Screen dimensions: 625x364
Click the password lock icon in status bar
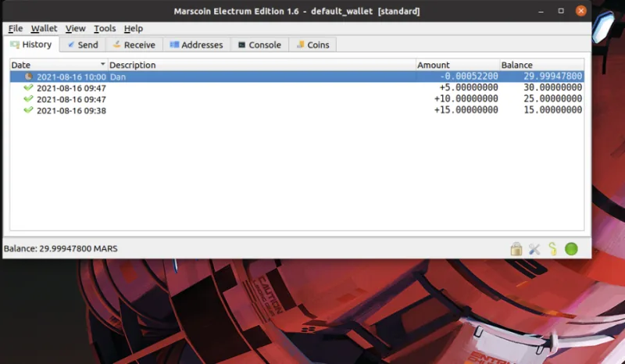[x=516, y=249]
